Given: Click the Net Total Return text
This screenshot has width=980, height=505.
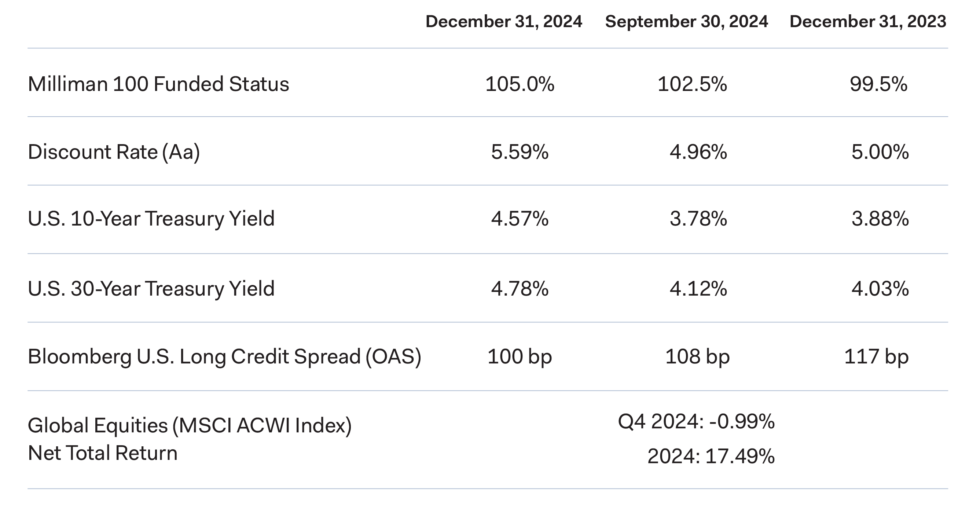Looking at the screenshot, I should coord(103,453).
